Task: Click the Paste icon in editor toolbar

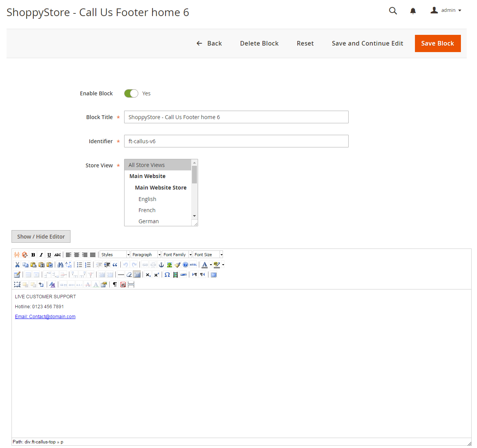Action: click(33, 265)
